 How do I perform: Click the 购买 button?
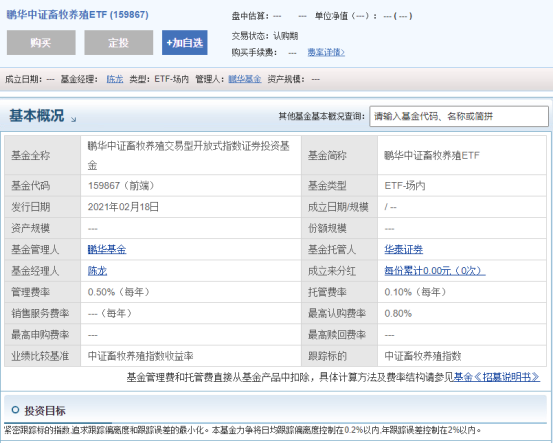coord(41,42)
